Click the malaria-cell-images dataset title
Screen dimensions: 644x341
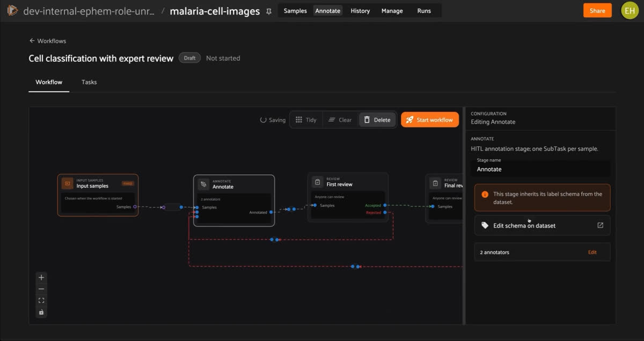(215, 11)
